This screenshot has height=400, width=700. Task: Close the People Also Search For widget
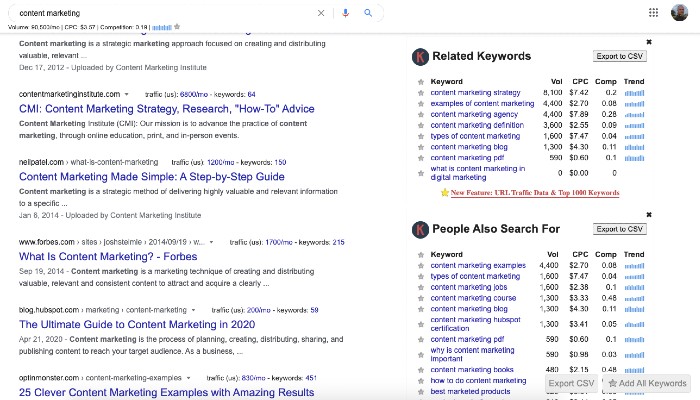click(648, 214)
